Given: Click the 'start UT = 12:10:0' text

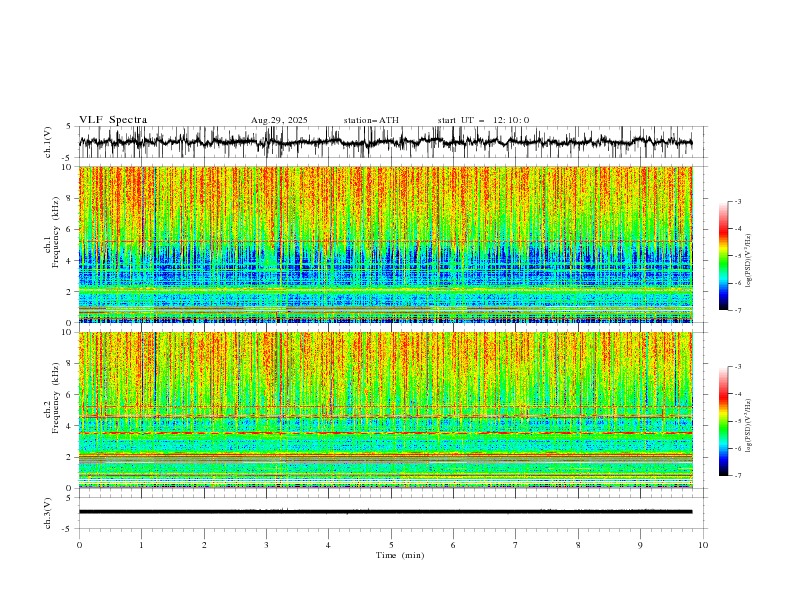Looking at the screenshot, I should click(483, 120).
